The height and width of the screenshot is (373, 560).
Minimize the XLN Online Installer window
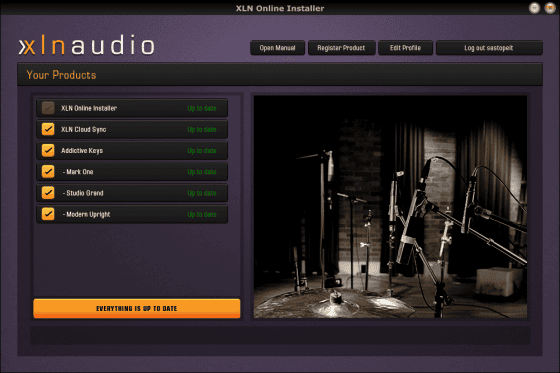click(x=534, y=8)
